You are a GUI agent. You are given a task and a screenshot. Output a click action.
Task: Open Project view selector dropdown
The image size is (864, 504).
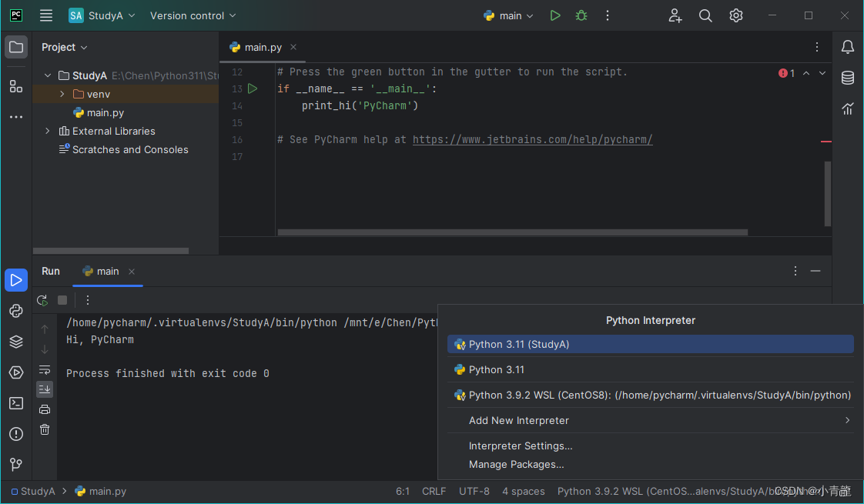tap(65, 48)
